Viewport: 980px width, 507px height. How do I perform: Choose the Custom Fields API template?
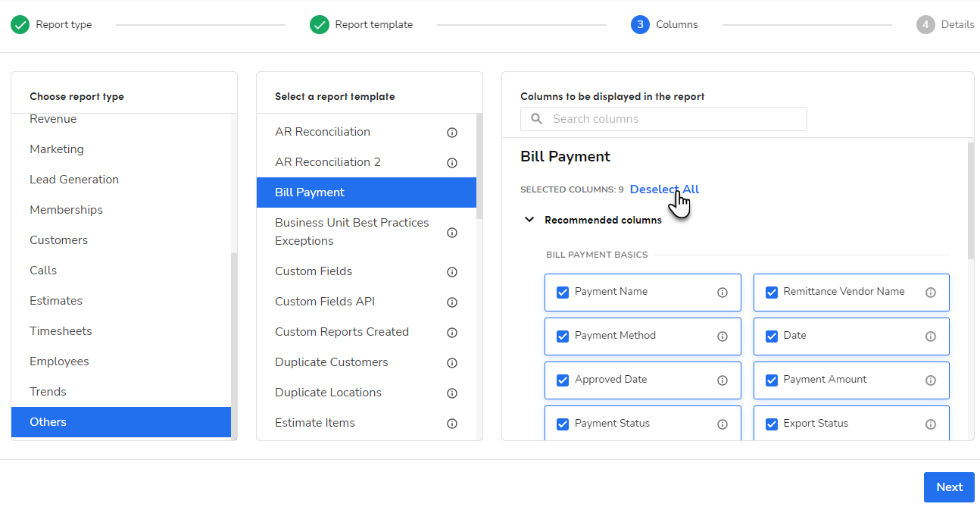(367, 302)
